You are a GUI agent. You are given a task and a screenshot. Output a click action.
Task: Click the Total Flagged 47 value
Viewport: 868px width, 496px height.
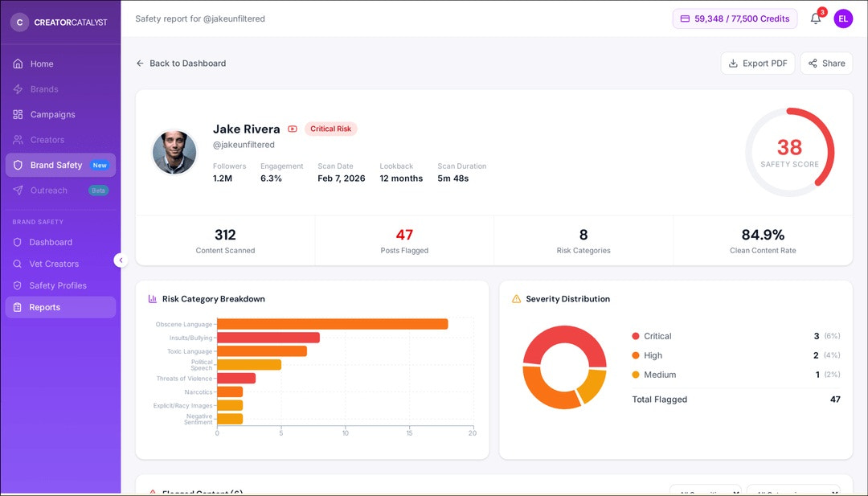835,399
